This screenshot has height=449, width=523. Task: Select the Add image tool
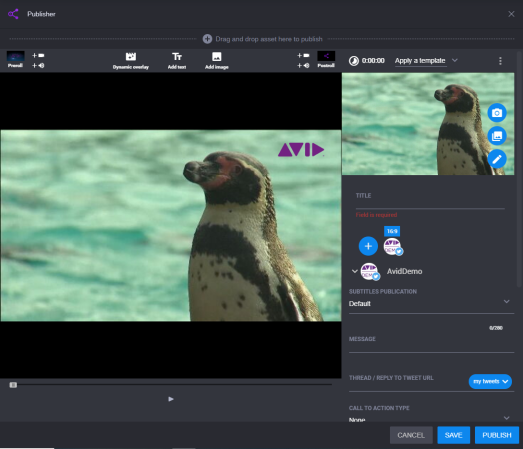[x=217, y=61]
